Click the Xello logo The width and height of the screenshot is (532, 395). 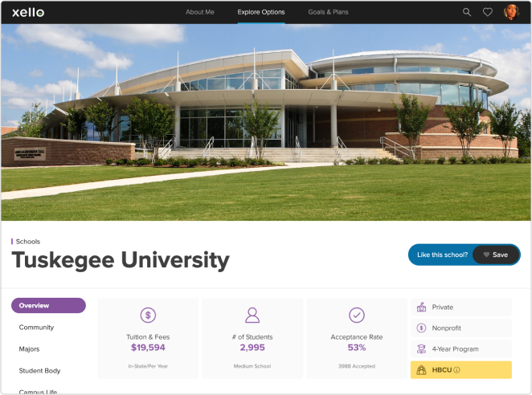point(28,12)
